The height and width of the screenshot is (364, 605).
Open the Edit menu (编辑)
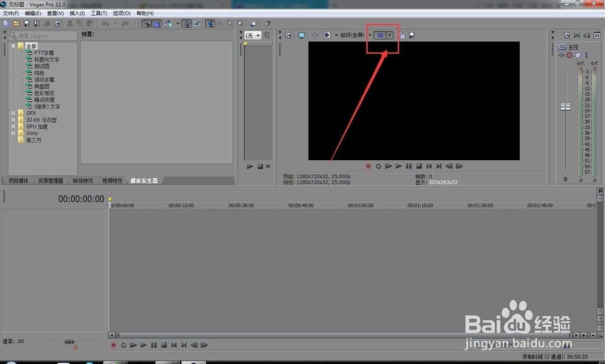tap(33, 13)
